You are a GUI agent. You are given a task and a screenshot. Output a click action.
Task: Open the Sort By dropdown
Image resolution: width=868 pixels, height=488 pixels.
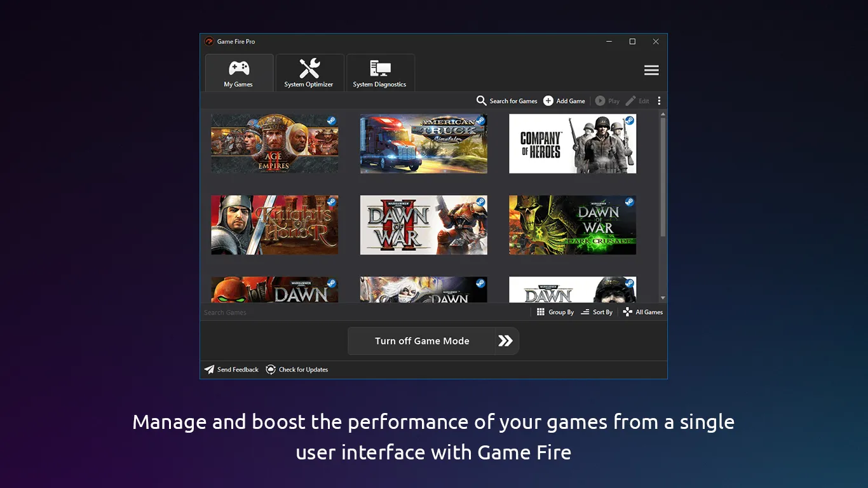pyautogui.click(x=597, y=312)
